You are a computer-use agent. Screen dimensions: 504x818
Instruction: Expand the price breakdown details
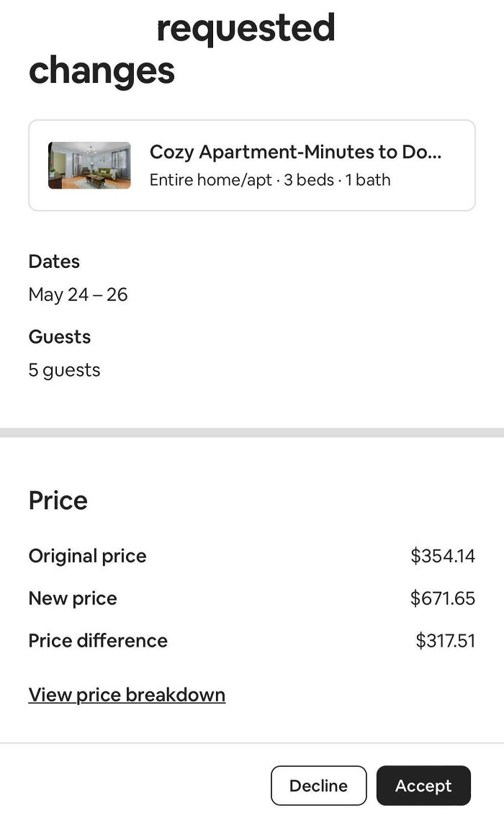click(127, 694)
